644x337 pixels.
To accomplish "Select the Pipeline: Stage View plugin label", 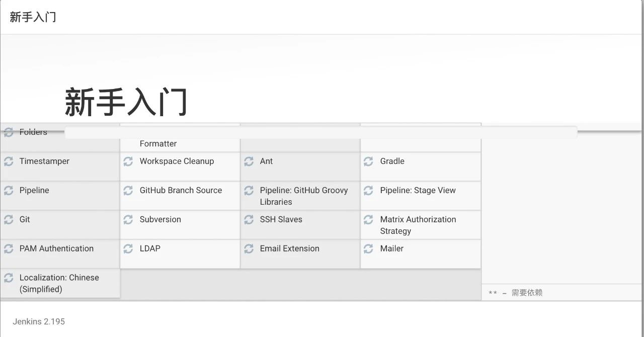I will (x=418, y=191).
